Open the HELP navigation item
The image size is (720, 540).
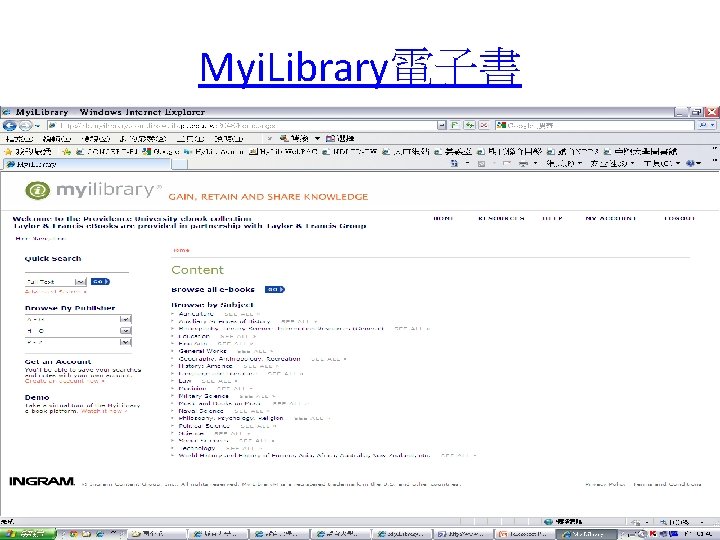[552, 219]
